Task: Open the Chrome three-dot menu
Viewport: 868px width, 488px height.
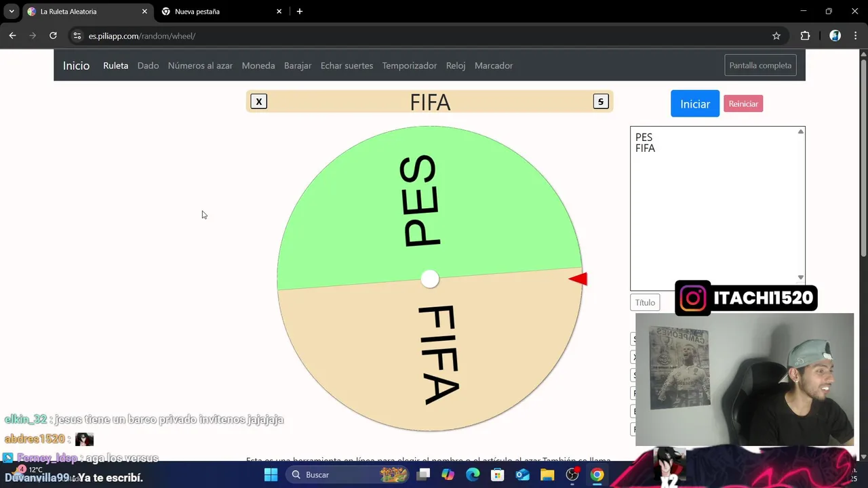Action: [x=856, y=36]
